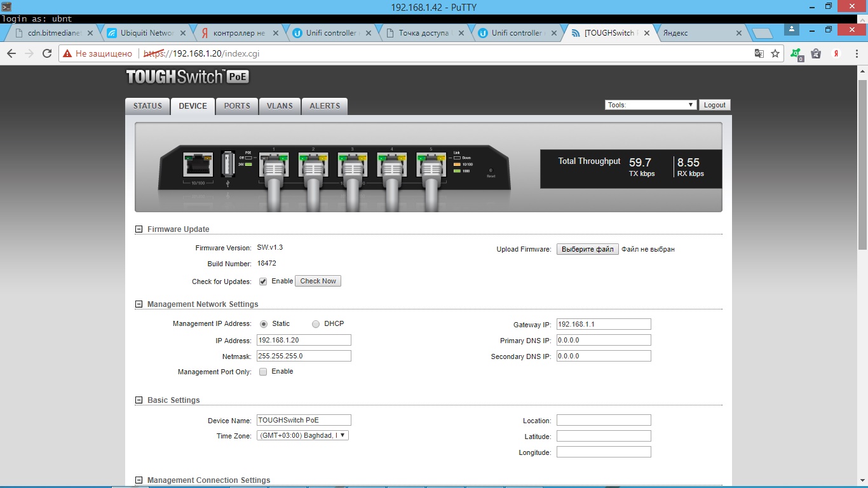The image size is (868, 488).
Task: Select the DHCP management IP radio button
Action: pos(316,324)
